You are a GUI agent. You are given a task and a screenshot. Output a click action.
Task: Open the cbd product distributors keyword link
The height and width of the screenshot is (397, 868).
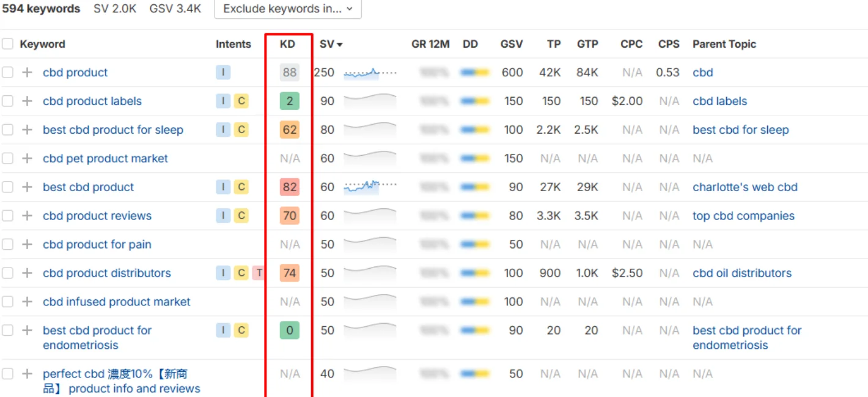point(107,273)
